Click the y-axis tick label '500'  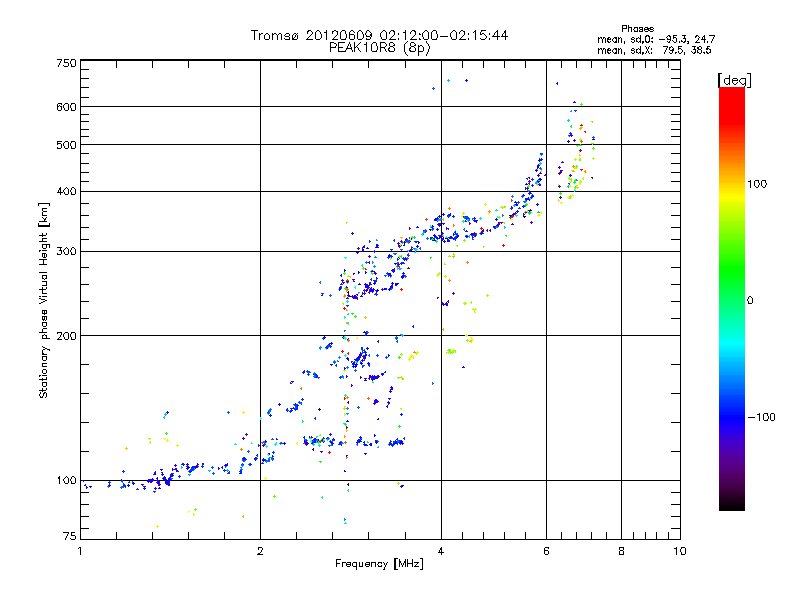[x=66, y=145]
